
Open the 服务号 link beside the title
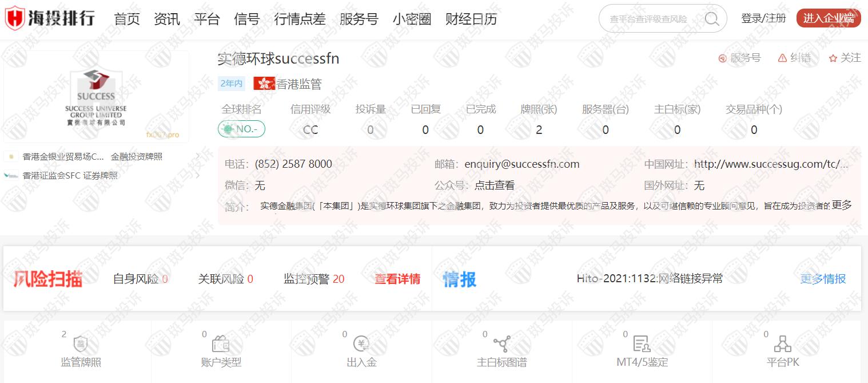(739, 58)
